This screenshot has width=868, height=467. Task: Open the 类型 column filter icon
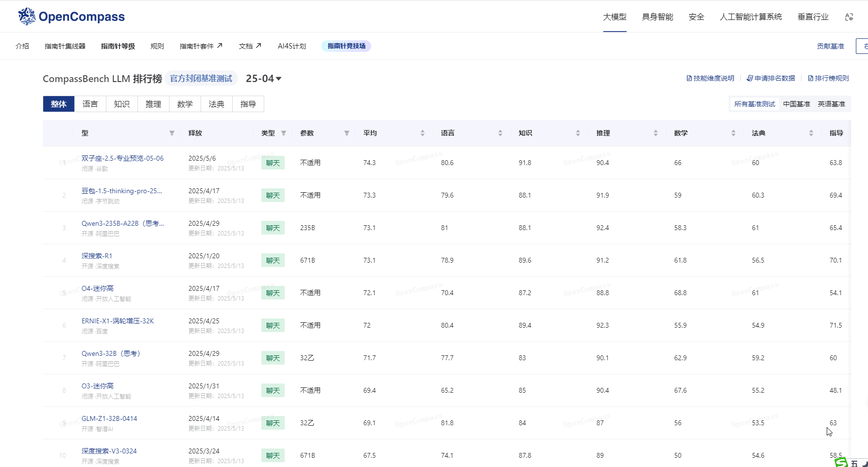click(x=284, y=133)
